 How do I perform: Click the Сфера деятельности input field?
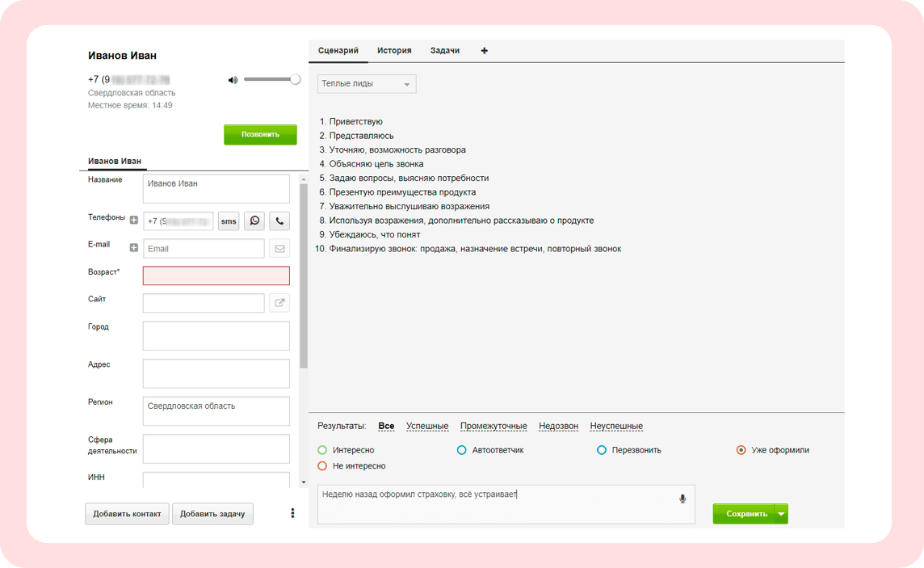pos(216,449)
